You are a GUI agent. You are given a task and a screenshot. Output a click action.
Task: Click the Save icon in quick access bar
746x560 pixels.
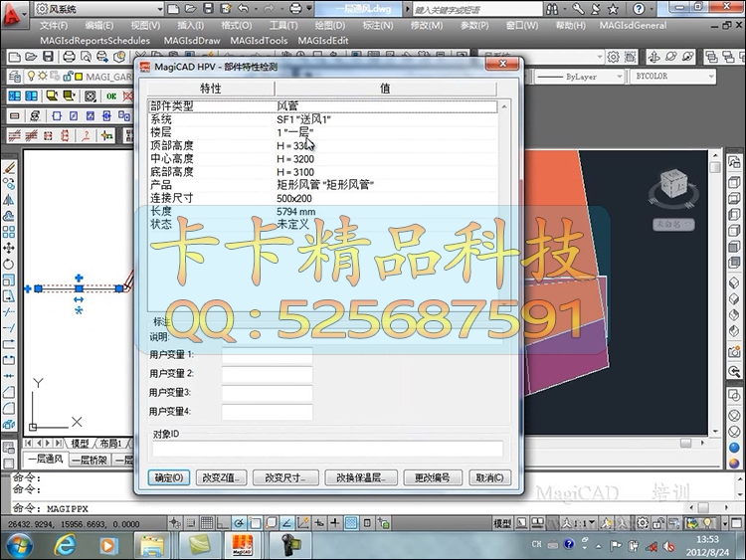pyautogui.click(x=208, y=8)
